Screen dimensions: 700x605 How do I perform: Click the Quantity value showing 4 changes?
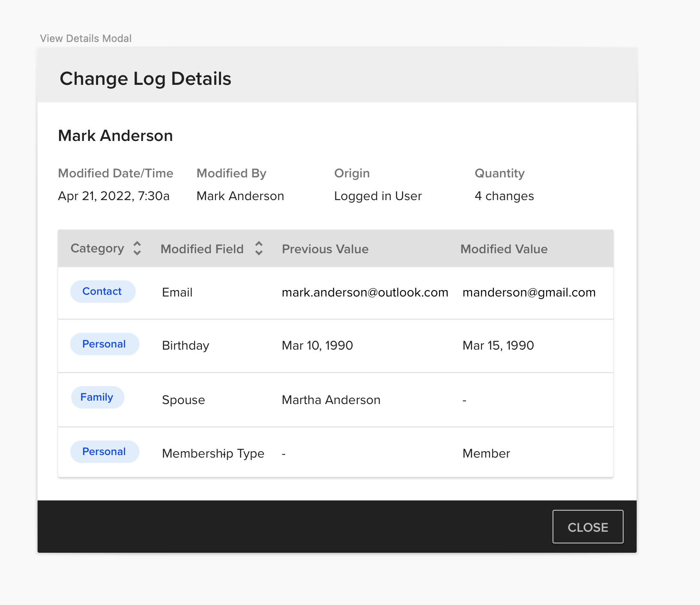click(504, 196)
